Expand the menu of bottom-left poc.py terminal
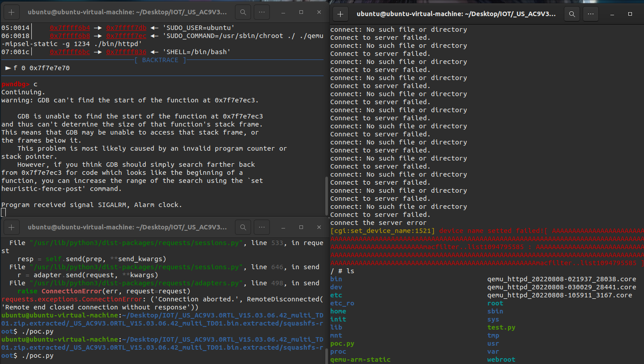Viewport: 644px width, 364px height. click(x=262, y=227)
